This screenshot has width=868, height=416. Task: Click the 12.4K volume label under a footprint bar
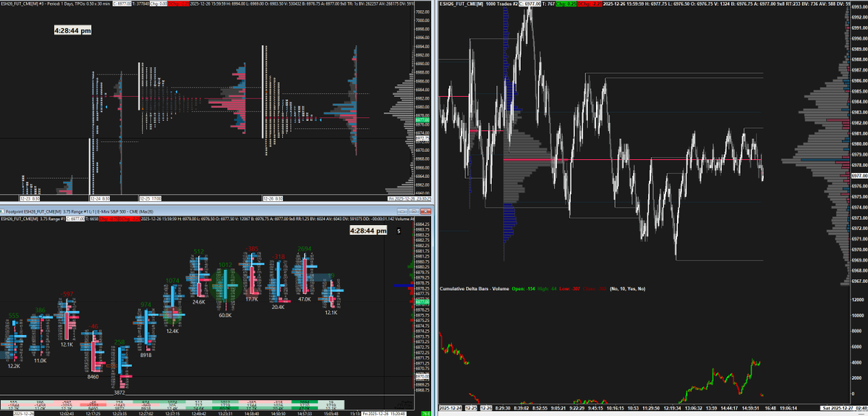[172, 331]
